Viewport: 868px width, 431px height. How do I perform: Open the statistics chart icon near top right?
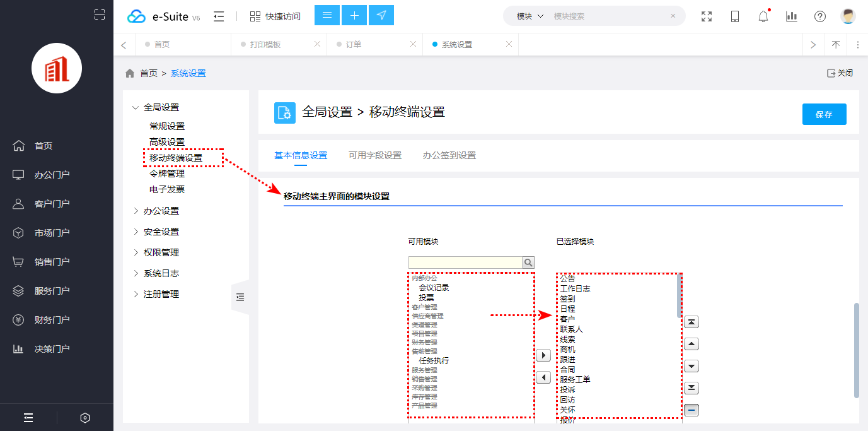point(791,15)
